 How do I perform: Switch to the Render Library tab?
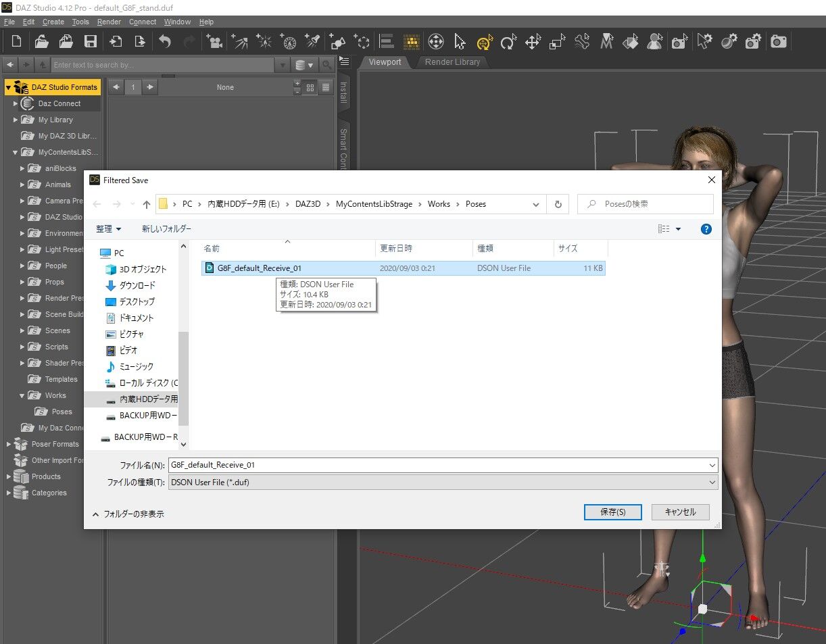[x=452, y=61]
